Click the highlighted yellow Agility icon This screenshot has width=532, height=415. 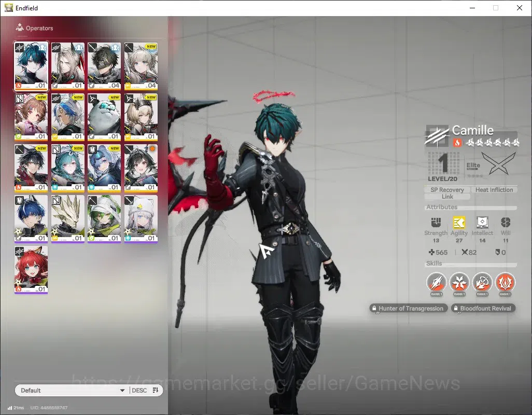click(x=459, y=222)
